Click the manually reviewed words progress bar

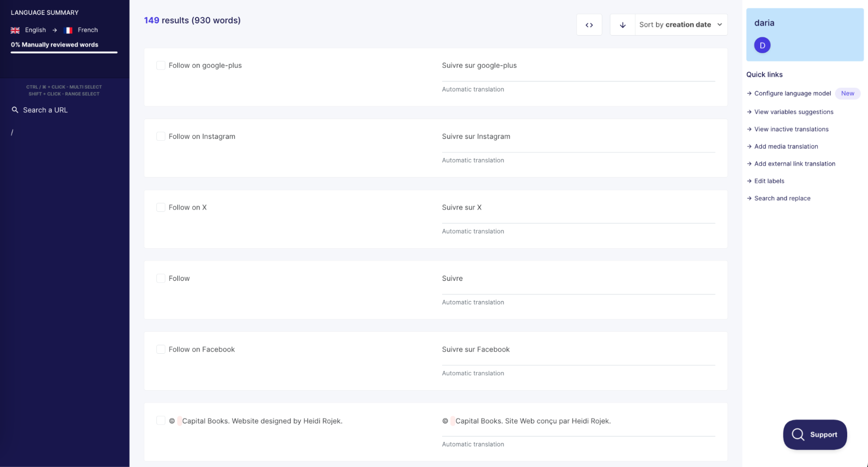(64, 53)
